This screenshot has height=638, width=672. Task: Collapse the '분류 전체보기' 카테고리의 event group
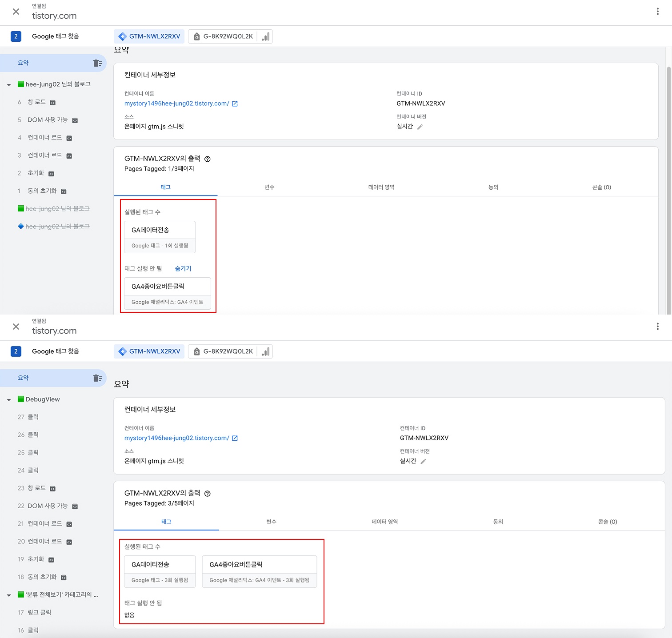coord(9,595)
